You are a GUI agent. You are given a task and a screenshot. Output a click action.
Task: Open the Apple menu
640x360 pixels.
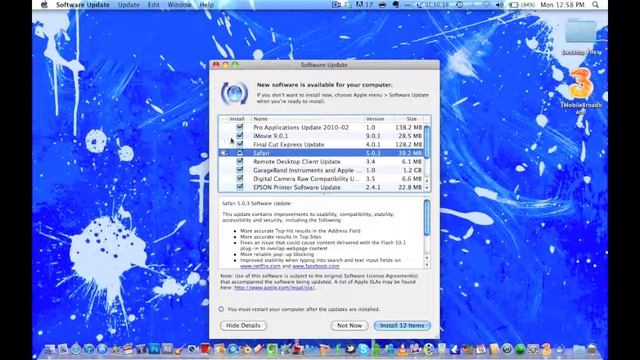pos(44,5)
